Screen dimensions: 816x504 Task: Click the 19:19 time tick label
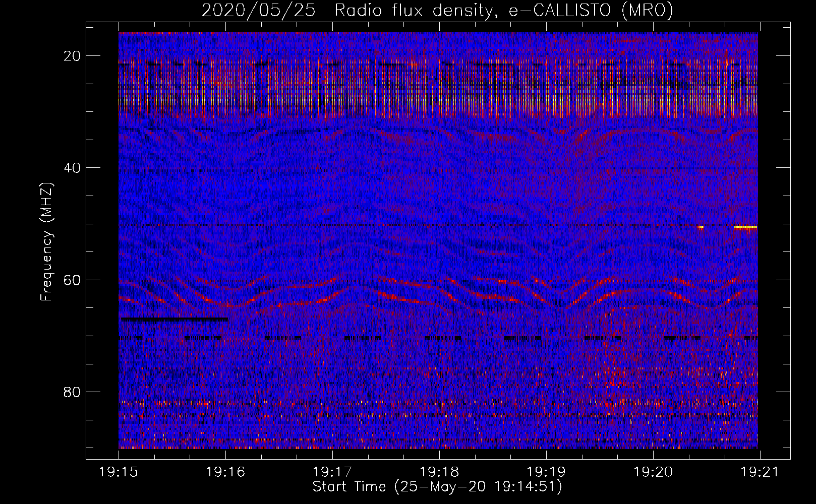pyautogui.click(x=546, y=472)
